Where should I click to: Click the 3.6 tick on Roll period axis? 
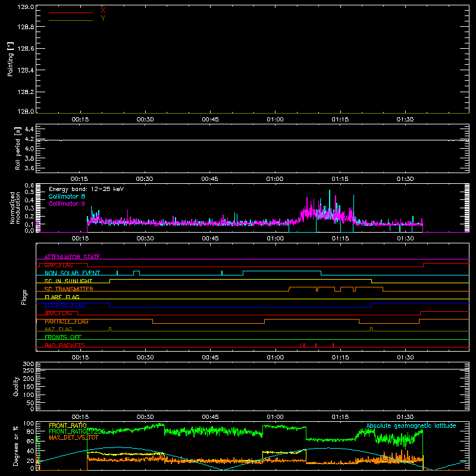coord(29,168)
